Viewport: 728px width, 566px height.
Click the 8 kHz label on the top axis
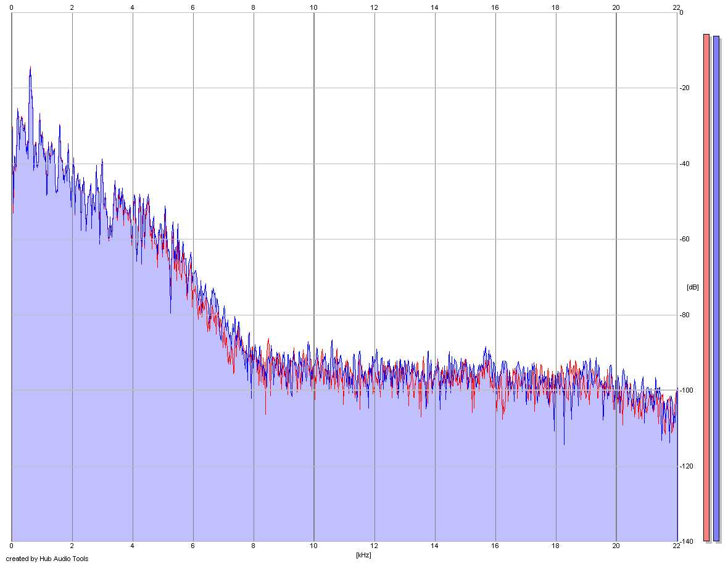click(x=253, y=7)
